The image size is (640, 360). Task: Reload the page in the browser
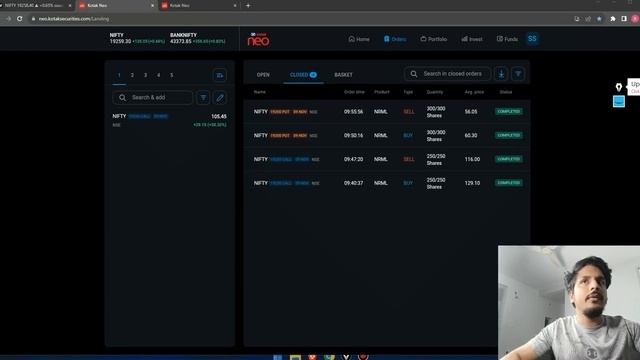20,19
